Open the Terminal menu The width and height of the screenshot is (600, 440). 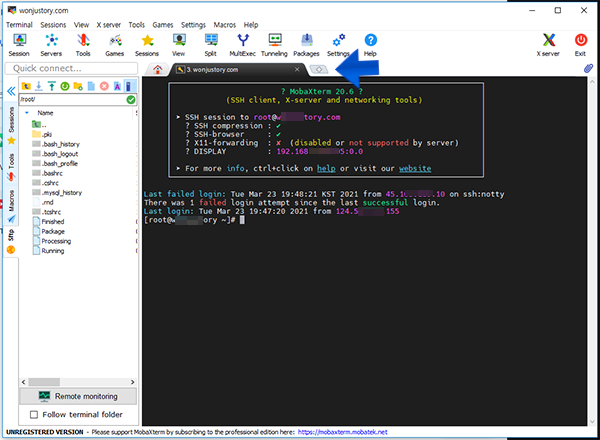[19, 25]
